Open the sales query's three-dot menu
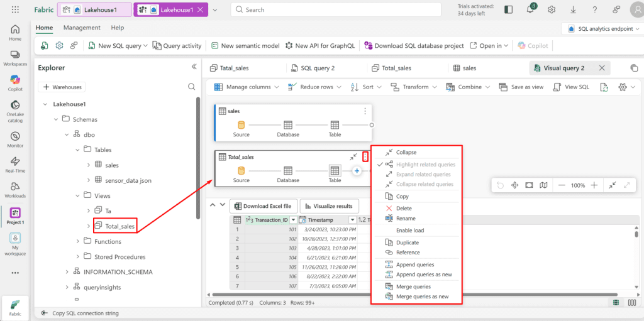The height and width of the screenshot is (321, 644). tap(365, 111)
